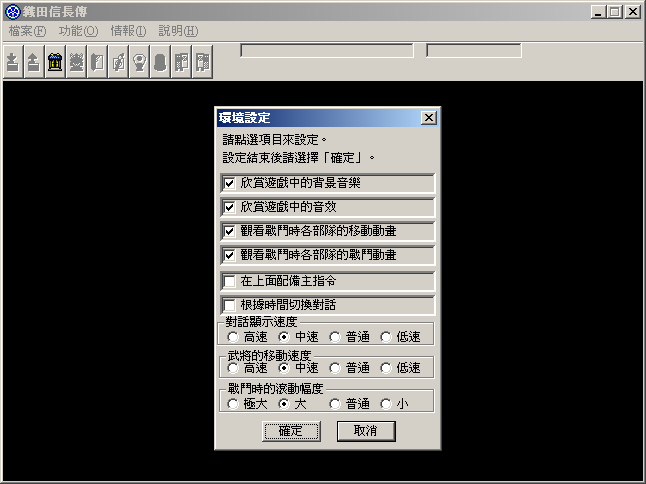
Task: Click the grayed round mirror toolbar icon
Action: [x=139, y=62]
